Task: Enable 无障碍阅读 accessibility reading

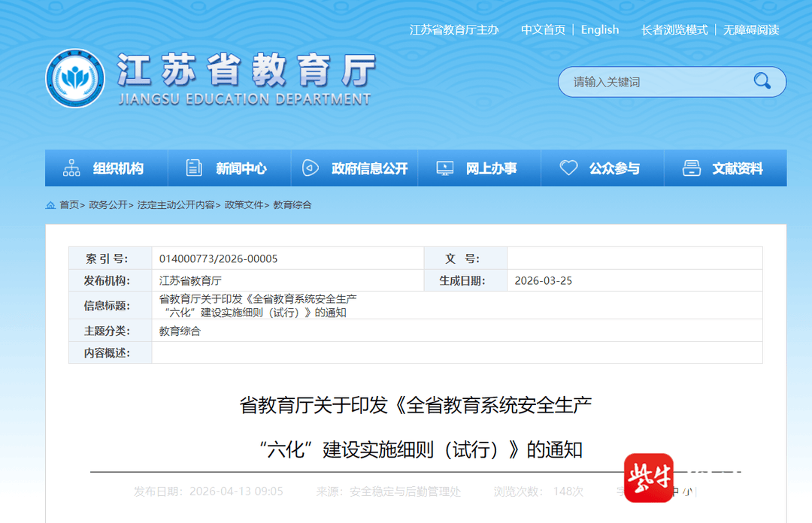Action: tap(751, 30)
